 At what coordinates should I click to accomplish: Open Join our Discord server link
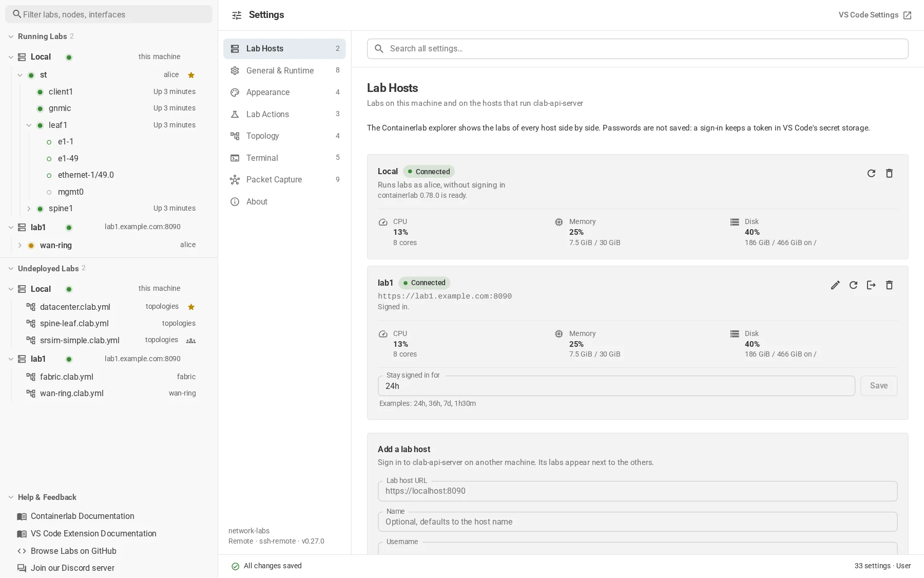(x=72, y=568)
